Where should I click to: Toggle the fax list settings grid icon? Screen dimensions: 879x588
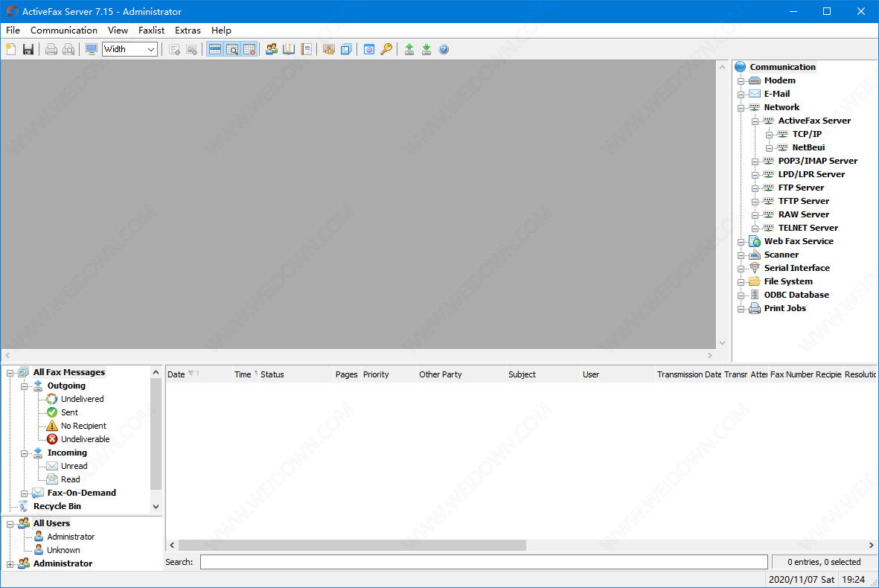249,49
